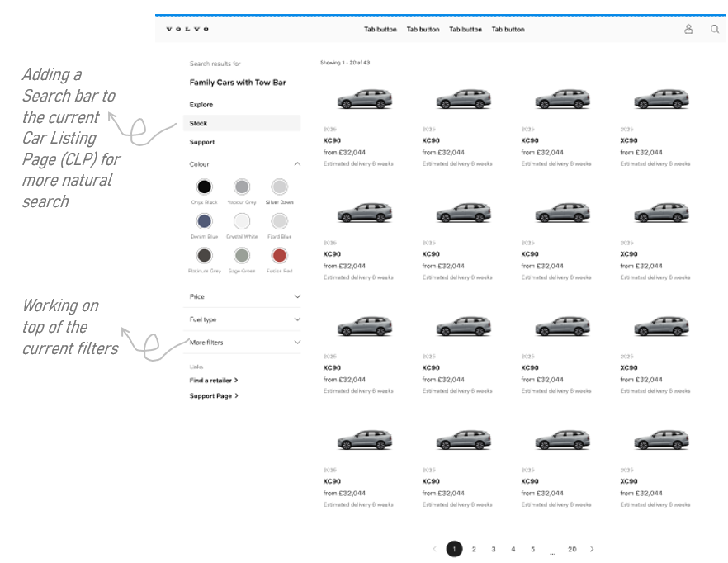Click page 1 in pagination
The width and height of the screenshot is (728, 563).
pos(454,549)
